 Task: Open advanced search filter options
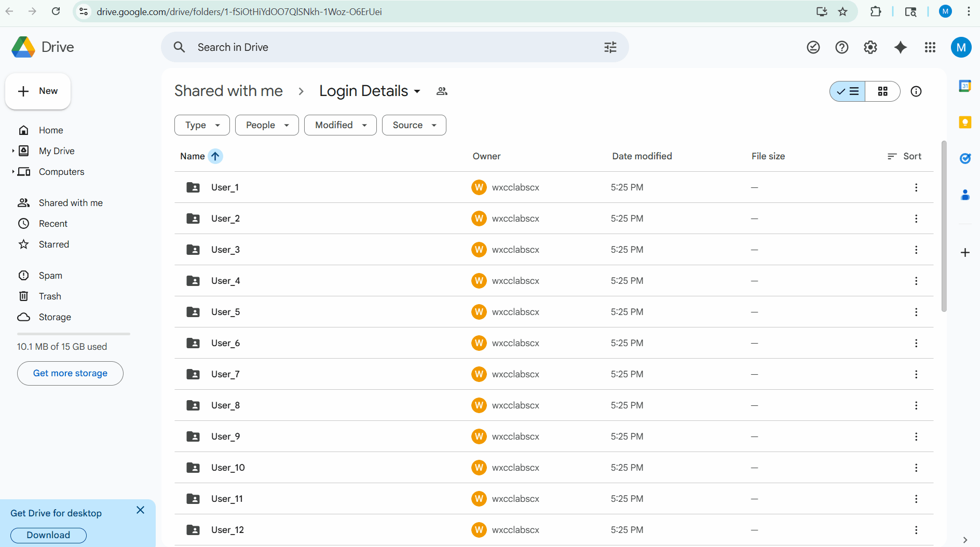[610, 47]
